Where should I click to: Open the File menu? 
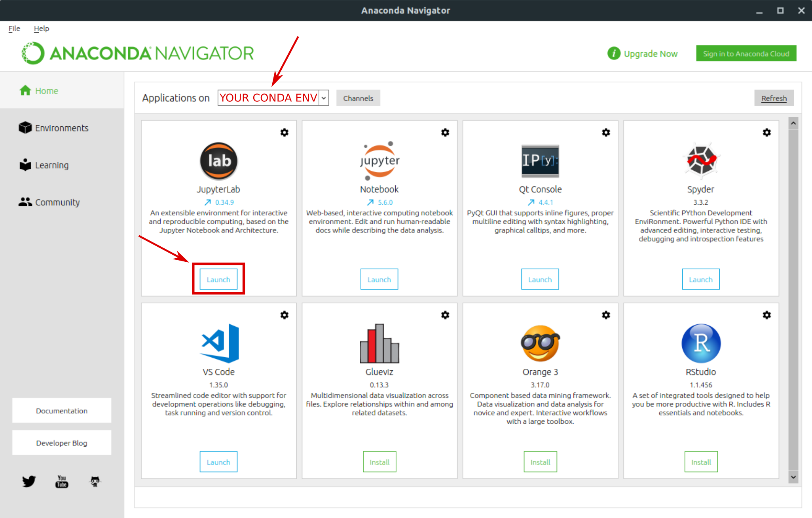tap(14, 29)
